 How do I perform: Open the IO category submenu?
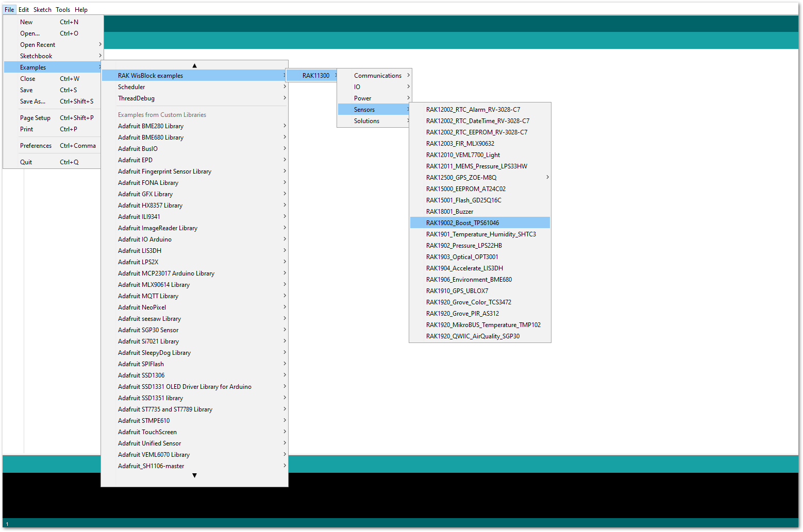pyautogui.click(x=375, y=87)
